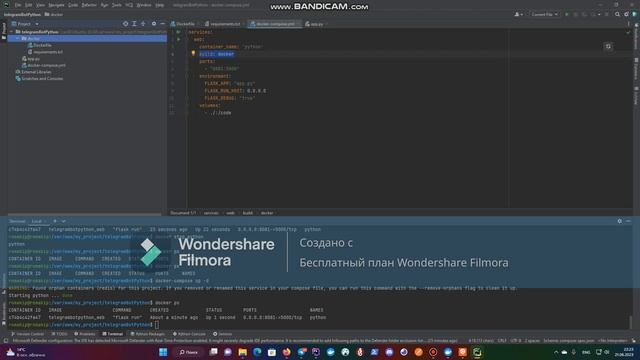Open the Tools menu
This screenshot has height=360, width=640.
click(117, 5)
